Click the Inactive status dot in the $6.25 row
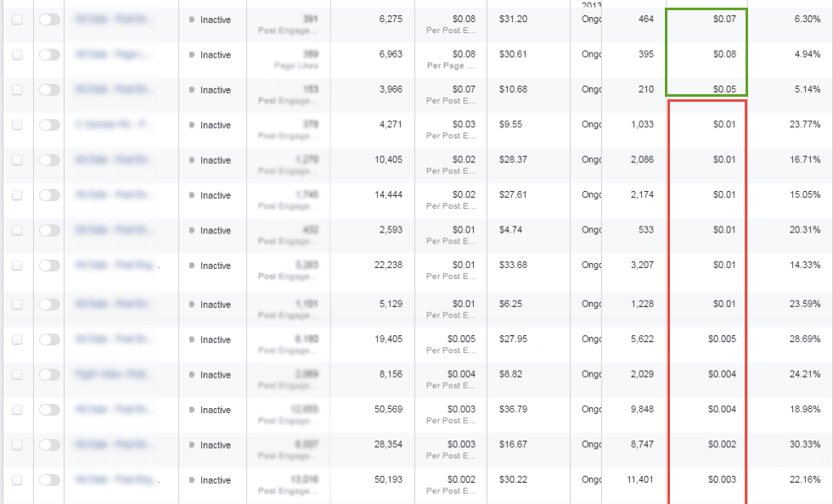This screenshot has width=833, height=504. click(x=192, y=305)
